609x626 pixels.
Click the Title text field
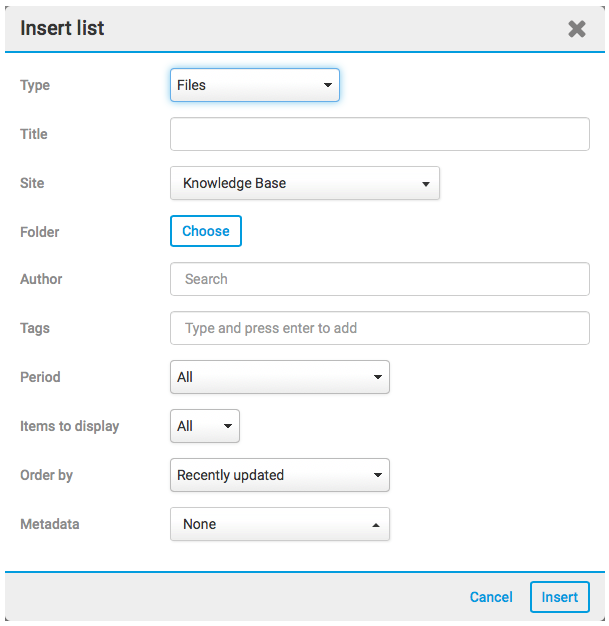tap(380, 134)
